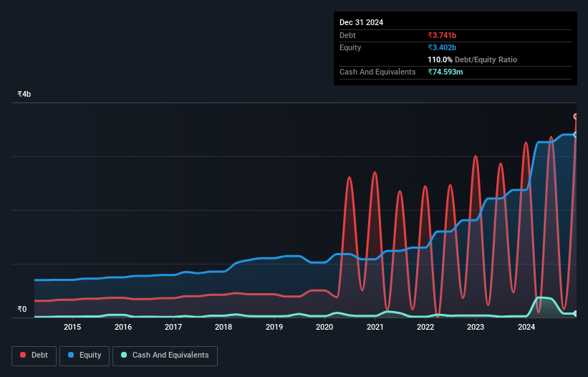Select the 2017 x-axis label
This screenshot has height=377, width=588.
click(173, 327)
